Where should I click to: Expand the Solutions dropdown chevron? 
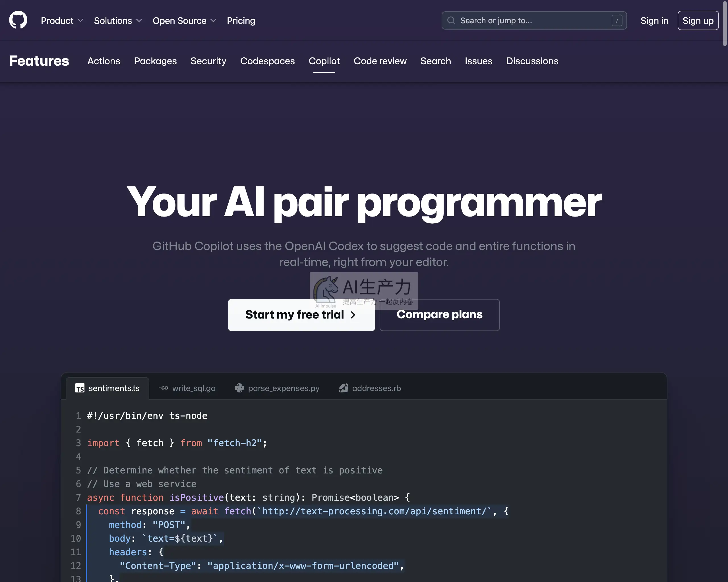[139, 20]
